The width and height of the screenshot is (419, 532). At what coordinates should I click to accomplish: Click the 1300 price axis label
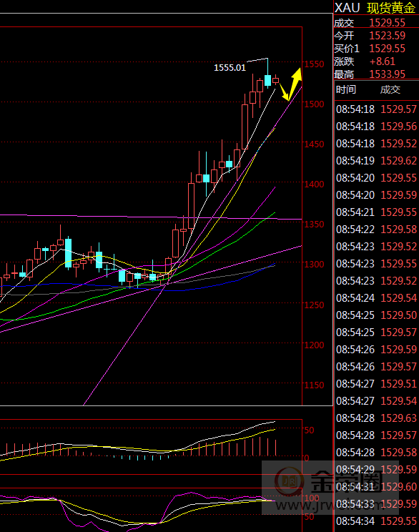coord(314,264)
